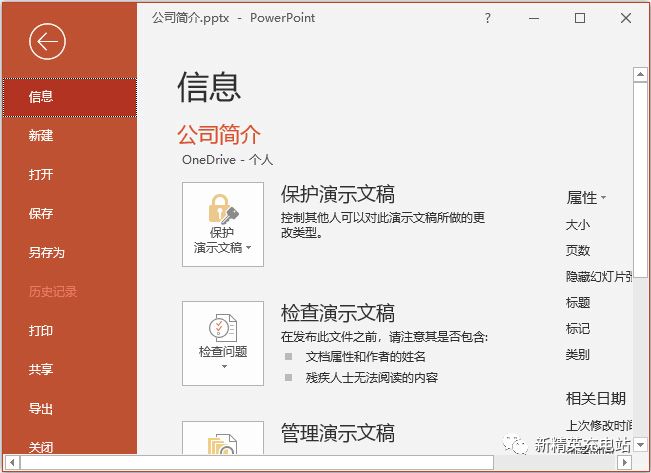651x473 pixels.
Task: Expand the 保护演示文稿 dropdown arrow
Action: click(249, 248)
